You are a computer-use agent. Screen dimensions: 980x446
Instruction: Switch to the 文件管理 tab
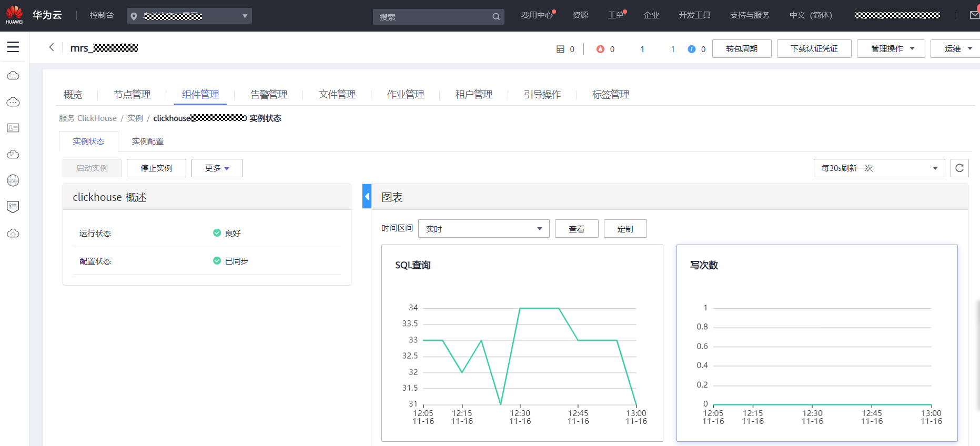pos(337,95)
